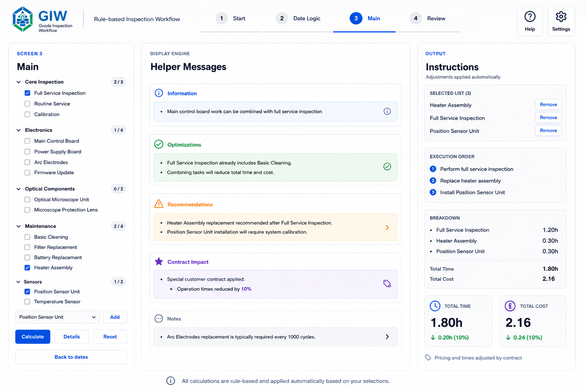Click the 10% reduction value text

(246, 289)
